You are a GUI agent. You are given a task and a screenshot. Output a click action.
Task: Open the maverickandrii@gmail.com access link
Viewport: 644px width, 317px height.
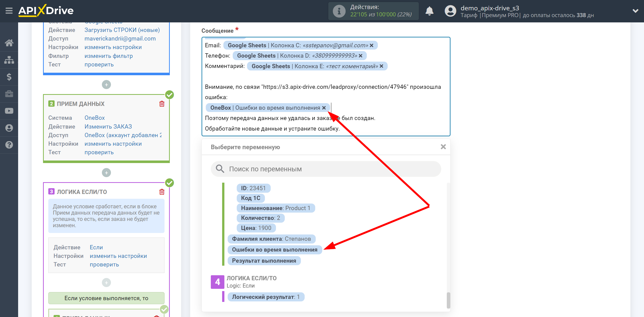click(x=120, y=38)
